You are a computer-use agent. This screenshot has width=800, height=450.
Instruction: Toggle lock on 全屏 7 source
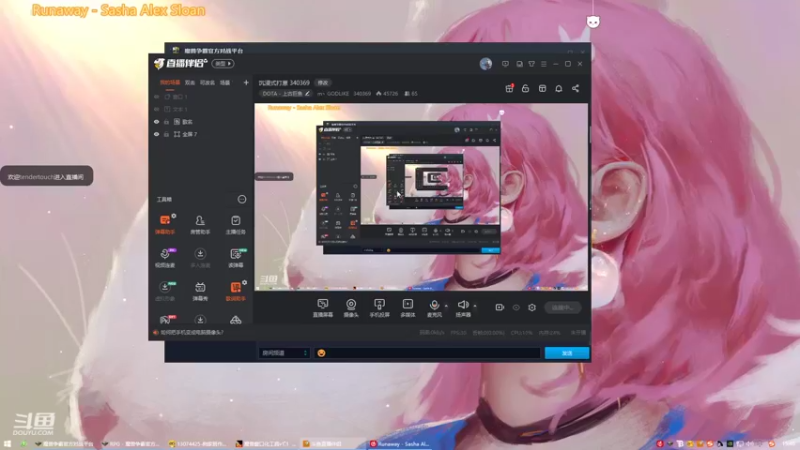tap(166, 134)
